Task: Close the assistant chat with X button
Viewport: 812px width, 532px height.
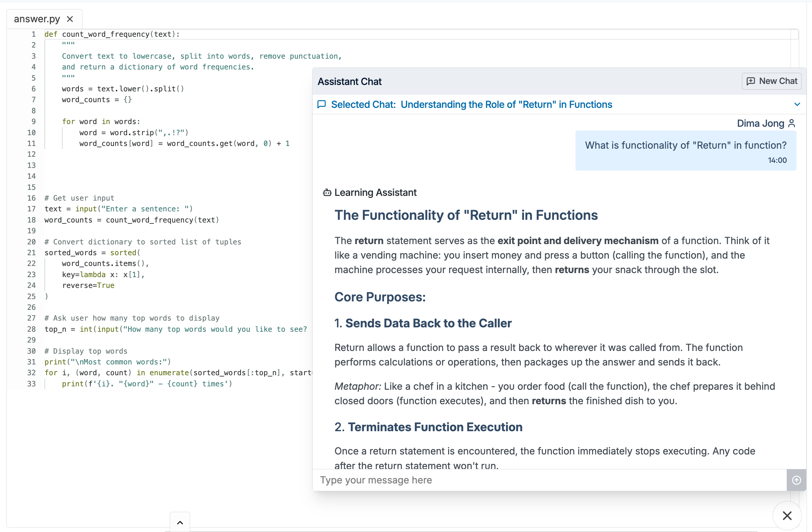Action: tap(787, 515)
